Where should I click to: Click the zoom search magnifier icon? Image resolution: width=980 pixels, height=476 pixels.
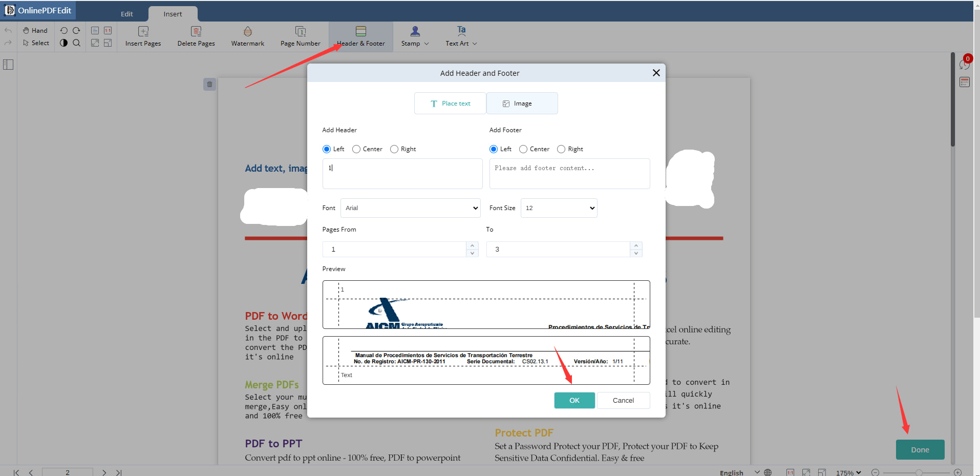pyautogui.click(x=76, y=43)
